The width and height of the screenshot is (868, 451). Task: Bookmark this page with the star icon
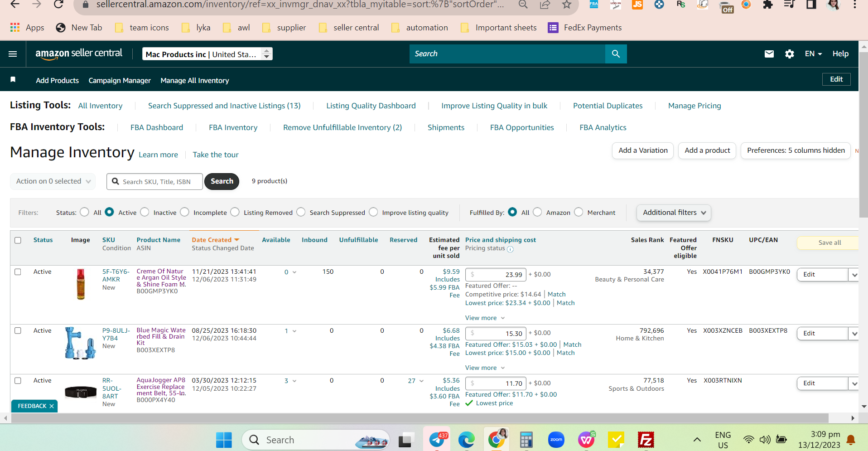pos(567,5)
